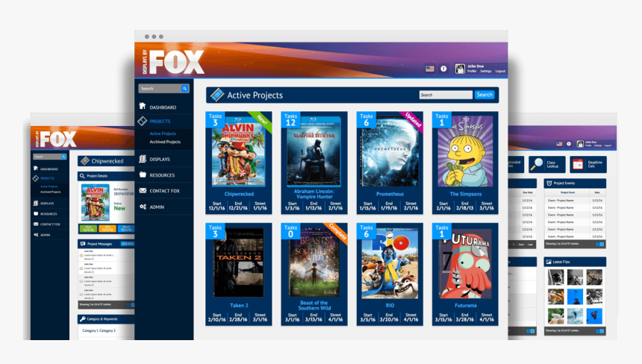
Task: Click John Doe's avatar picture
Action: point(460,68)
